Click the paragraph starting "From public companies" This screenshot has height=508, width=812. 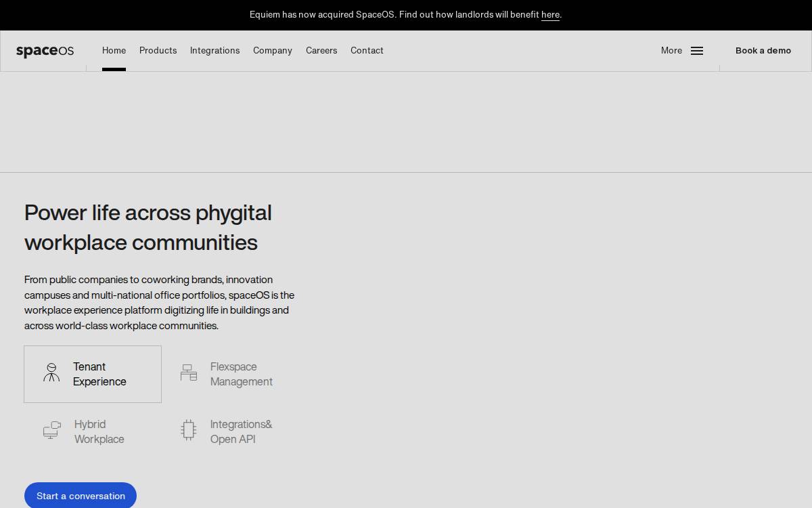[160, 302]
